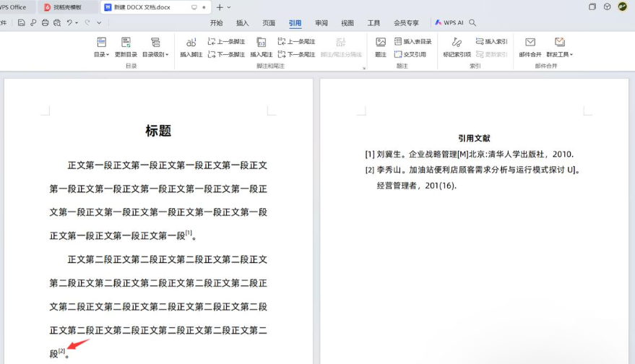Image resolution: width=635 pixels, height=364 pixels.
Task: Click the save icon in quick access toolbar
Action: [x=22, y=23]
